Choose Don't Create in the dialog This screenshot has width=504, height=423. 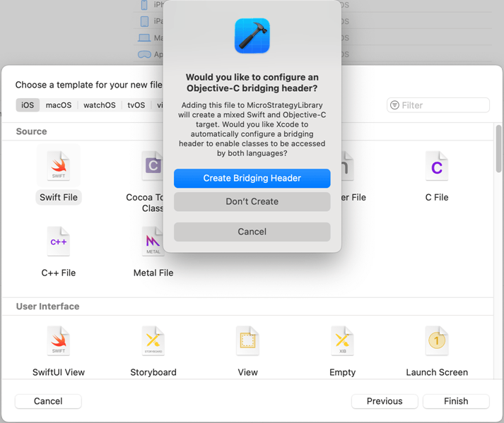click(x=252, y=202)
